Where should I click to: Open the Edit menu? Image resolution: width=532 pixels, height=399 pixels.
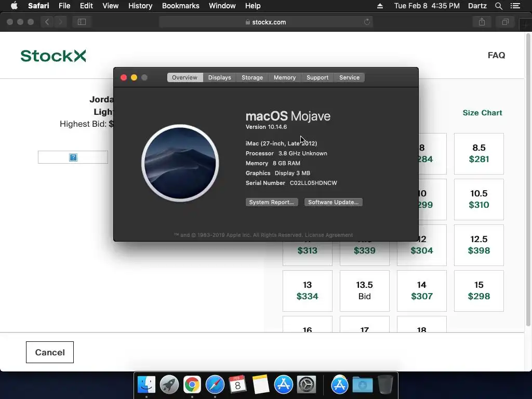pyautogui.click(x=86, y=6)
